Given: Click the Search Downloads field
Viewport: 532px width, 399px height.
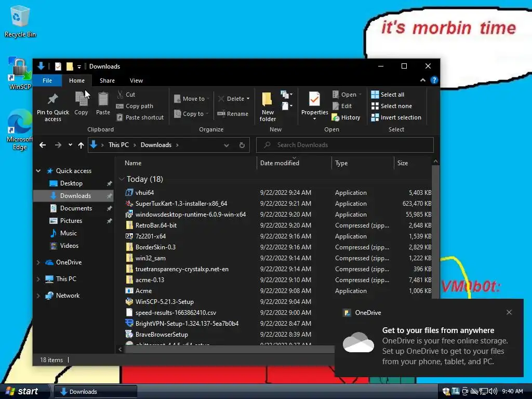Looking at the screenshot, I should pyautogui.click(x=345, y=145).
